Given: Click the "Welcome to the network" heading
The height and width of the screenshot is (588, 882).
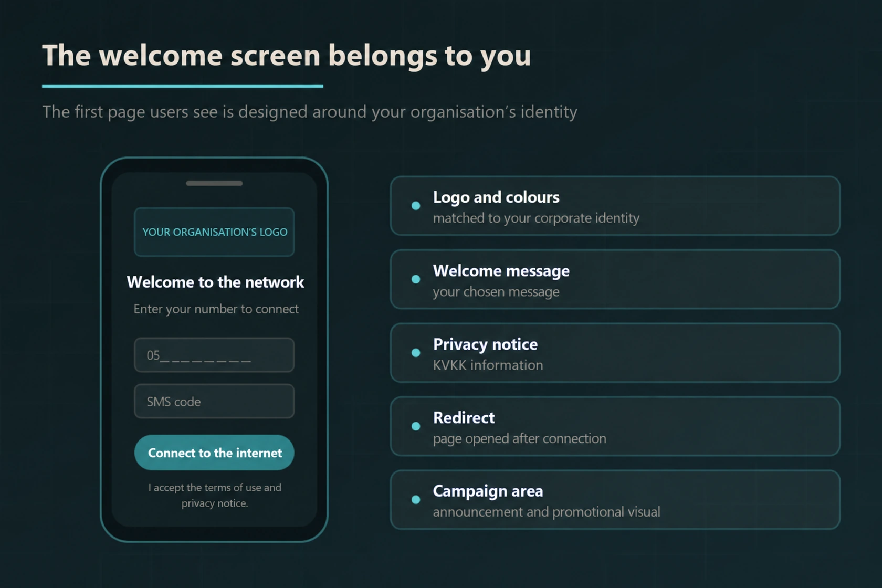Looking at the screenshot, I should 215,282.
